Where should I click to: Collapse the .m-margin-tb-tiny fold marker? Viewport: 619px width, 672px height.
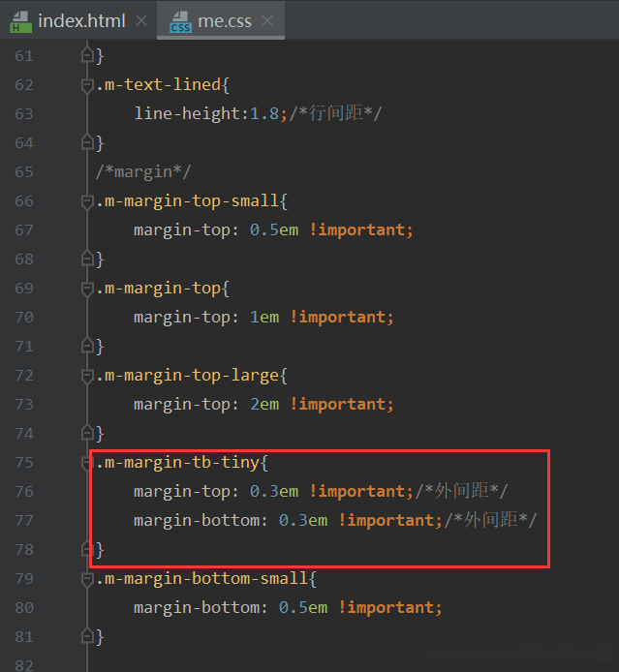tap(86, 463)
